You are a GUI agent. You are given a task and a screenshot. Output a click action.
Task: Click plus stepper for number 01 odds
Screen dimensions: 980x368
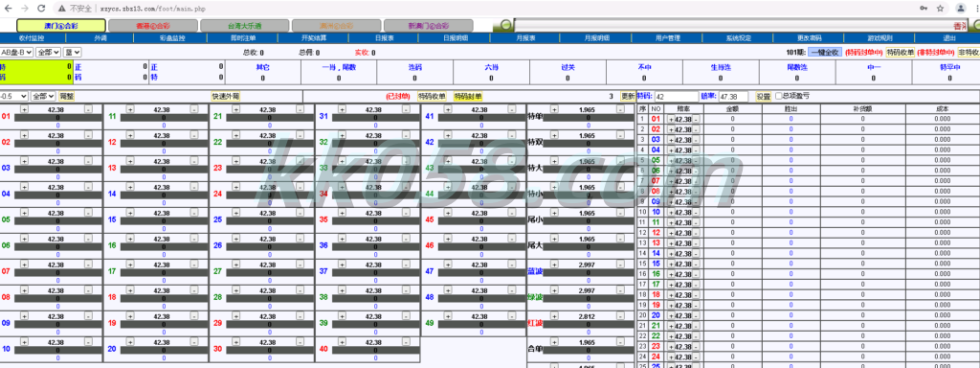(25, 109)
